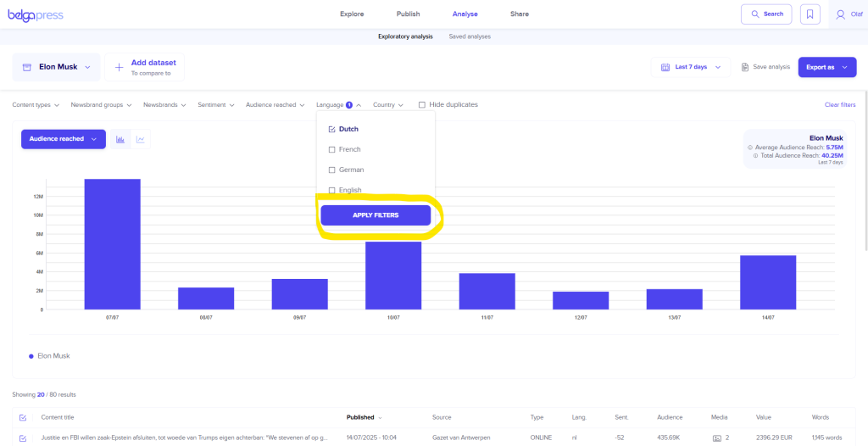Viewport: 868px width, 446px height.
Task: Enable the Hide duplicates checkbox
Action: coord(422,105)
